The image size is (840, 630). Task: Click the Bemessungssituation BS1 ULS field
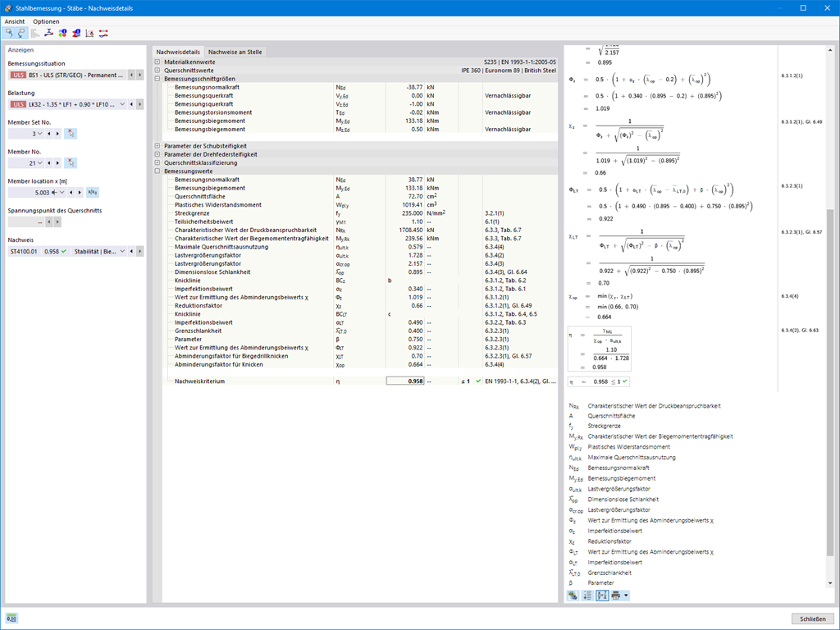[x=67, y=75]
